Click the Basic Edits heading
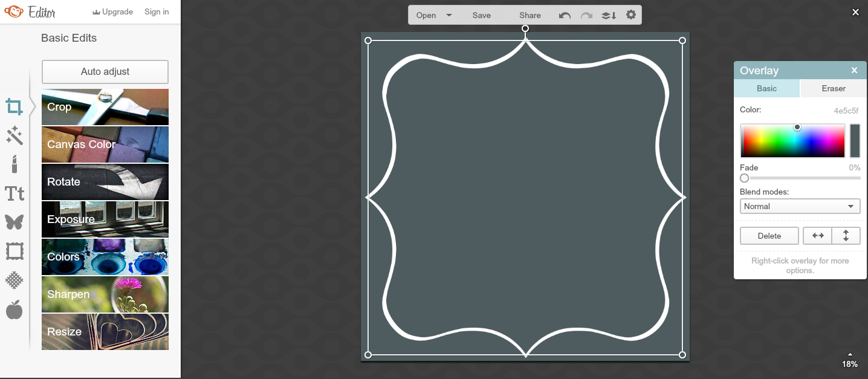Screen dimensions: 868x379 point(69,38)
